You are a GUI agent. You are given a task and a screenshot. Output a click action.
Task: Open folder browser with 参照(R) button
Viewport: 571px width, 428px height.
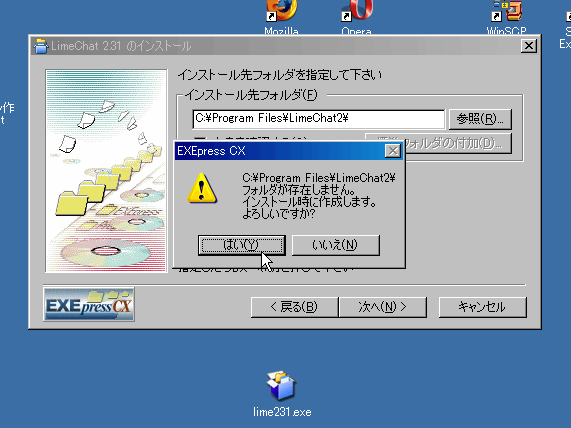tap(480, 119)
